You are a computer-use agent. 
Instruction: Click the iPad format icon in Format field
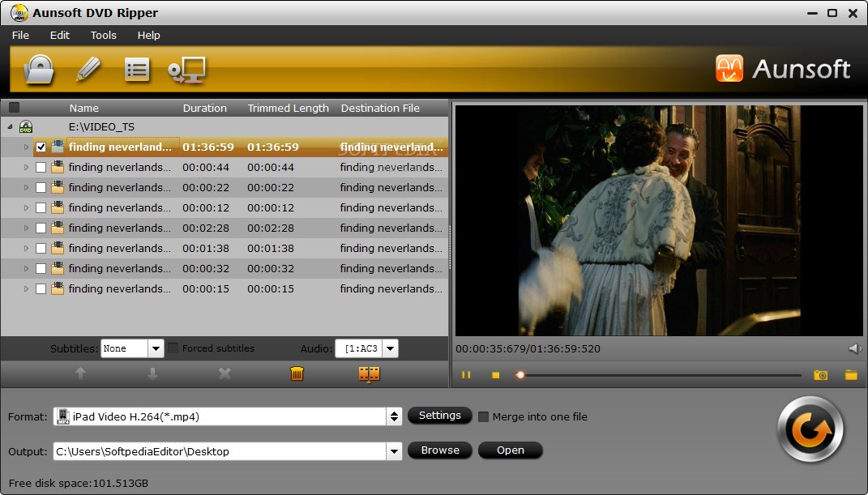click(64, 416)
